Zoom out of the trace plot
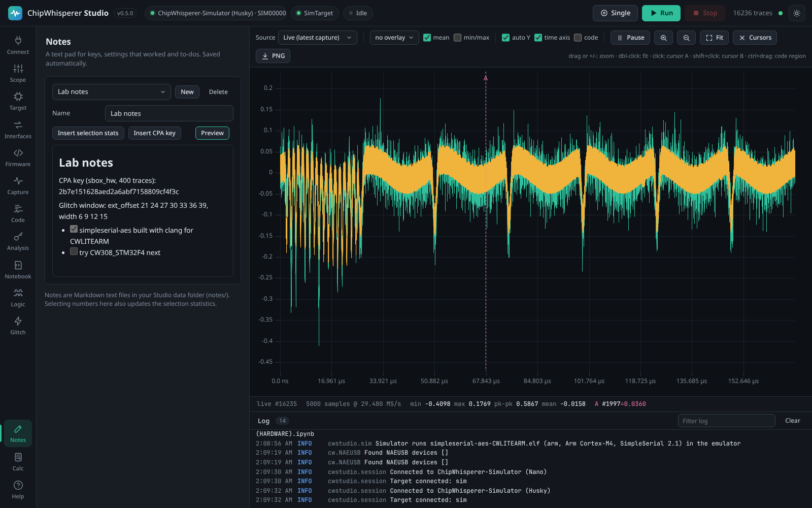 pos(686,38)
